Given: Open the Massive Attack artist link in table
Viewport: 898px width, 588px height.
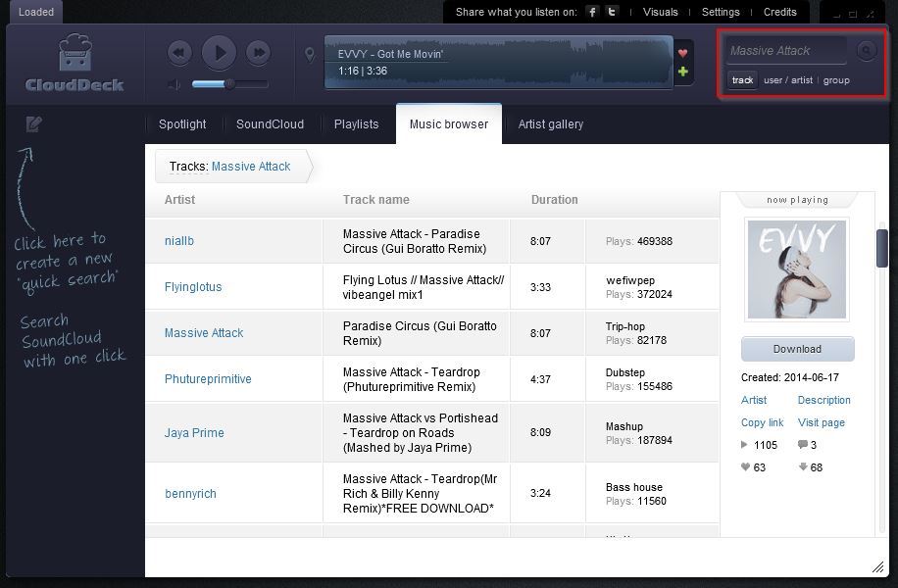Looking at the screenshot, I should click(x=204, y=333).
